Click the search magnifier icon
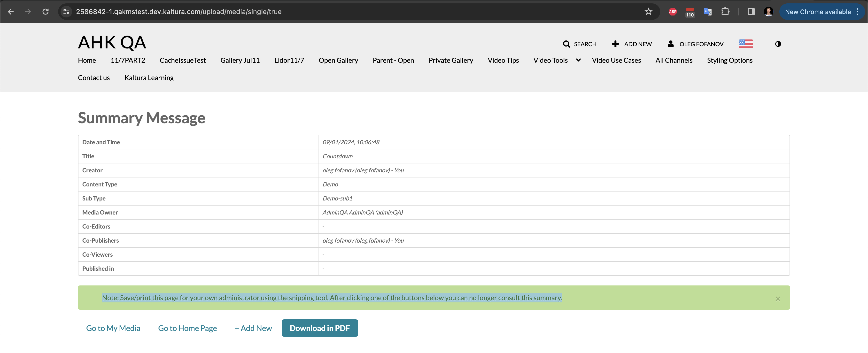This screenshot has width=868, height=353. pos(566,44)
